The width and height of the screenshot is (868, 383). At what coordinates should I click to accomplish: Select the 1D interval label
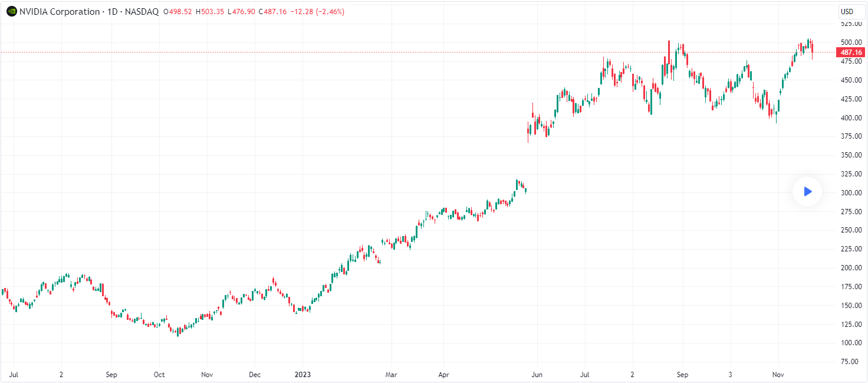point(110,12)
